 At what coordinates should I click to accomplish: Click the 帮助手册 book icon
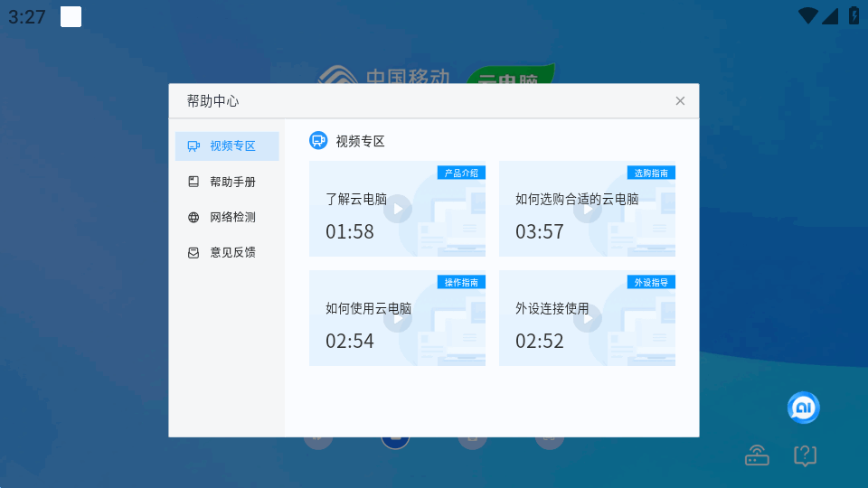[193, 182]
